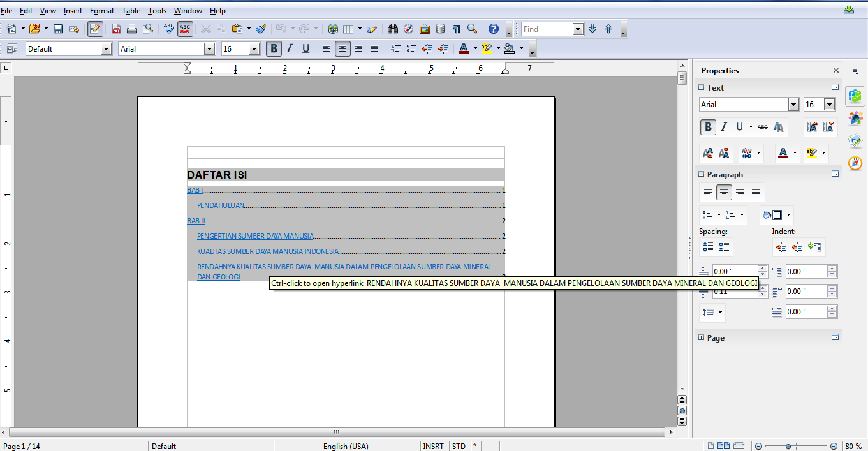Toggle formatting marks display

[457, 29]
